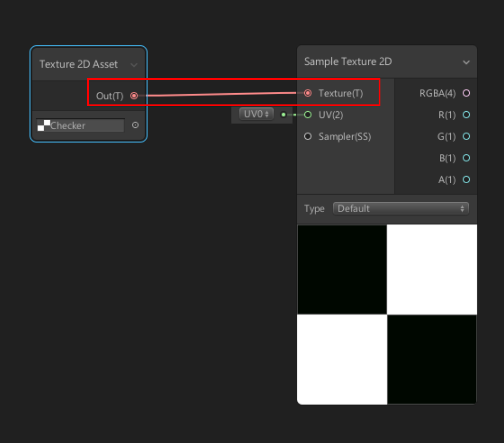Collapse the Texture 2D Asset node chevron
Image resolution: width=504 pixels, height=443 pixels.
pos(134,64)
